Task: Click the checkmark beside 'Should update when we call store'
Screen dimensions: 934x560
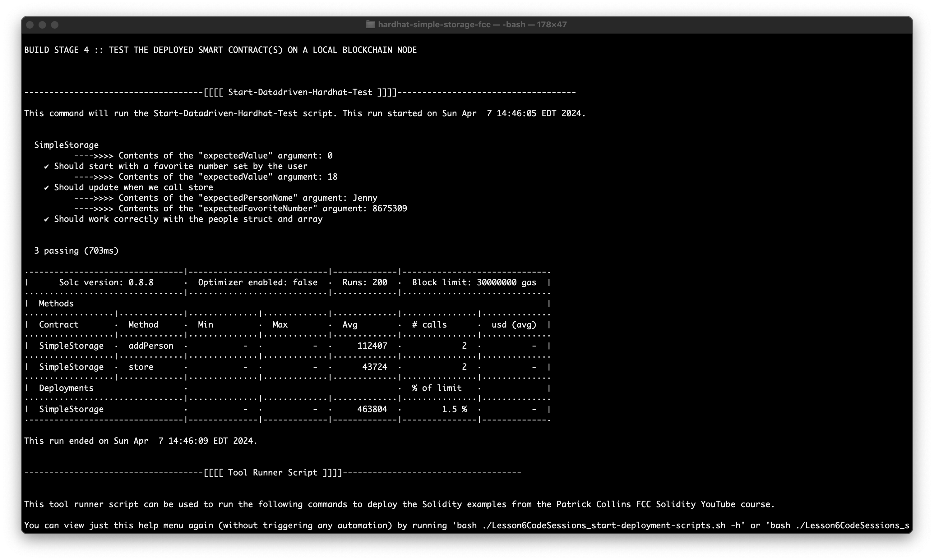Action: click(46, 188)
